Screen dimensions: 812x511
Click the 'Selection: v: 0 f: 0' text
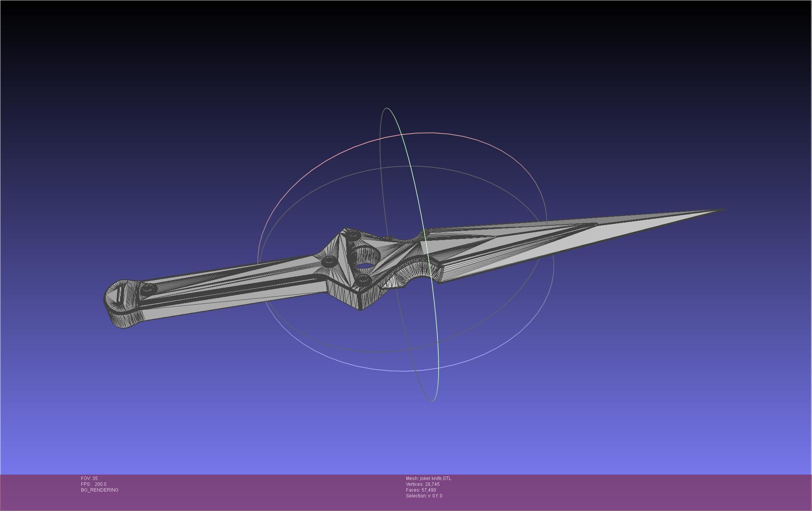point(424,496)
